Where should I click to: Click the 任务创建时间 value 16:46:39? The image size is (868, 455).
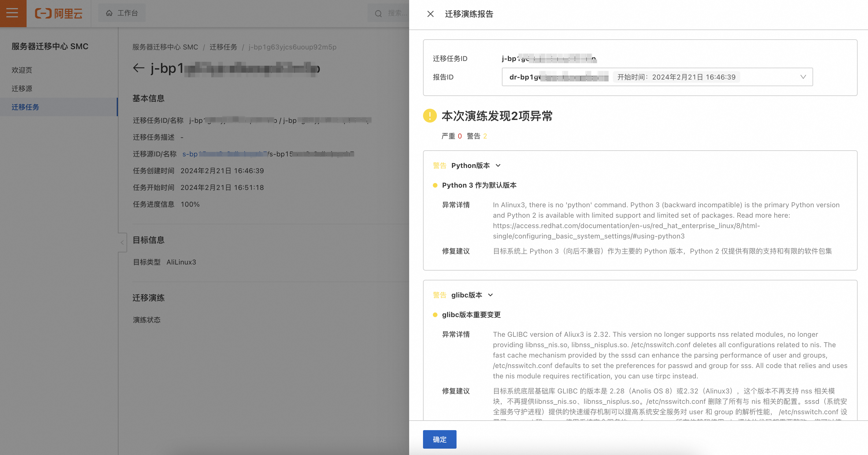pos(222,171)
